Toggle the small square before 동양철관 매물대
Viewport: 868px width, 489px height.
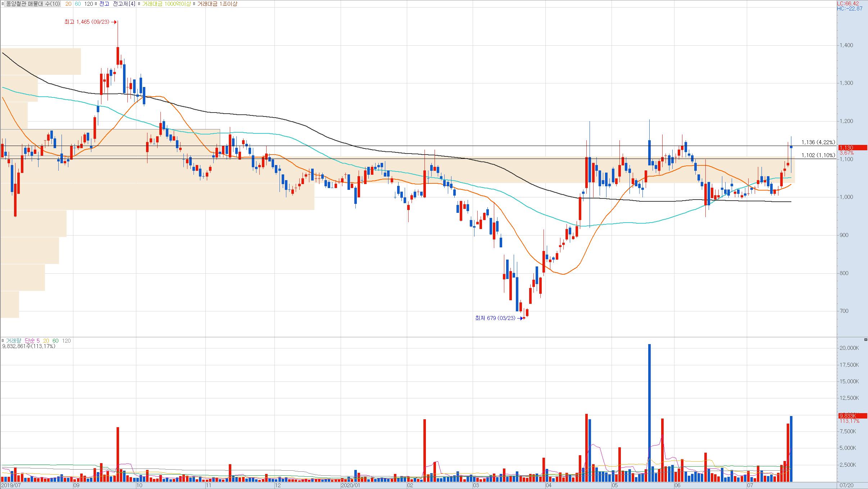3,4
